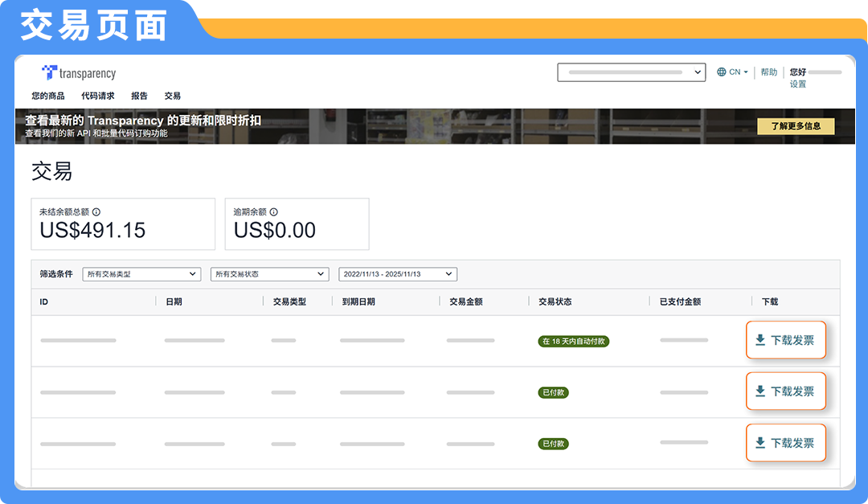
Task: Click the 设置 link under 您好
Action: click(x=798, y=84)
